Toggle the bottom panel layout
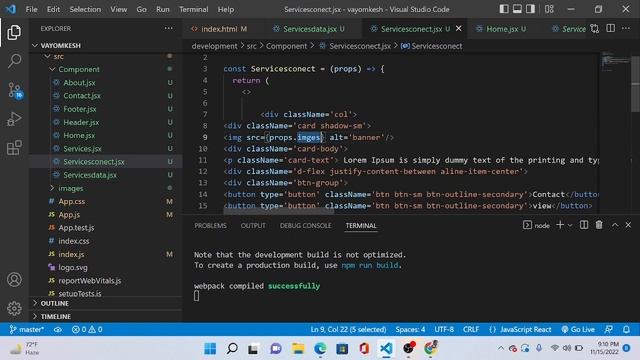Image resolution: width=640 pixels, height=360 pixels. click(517, 9)
